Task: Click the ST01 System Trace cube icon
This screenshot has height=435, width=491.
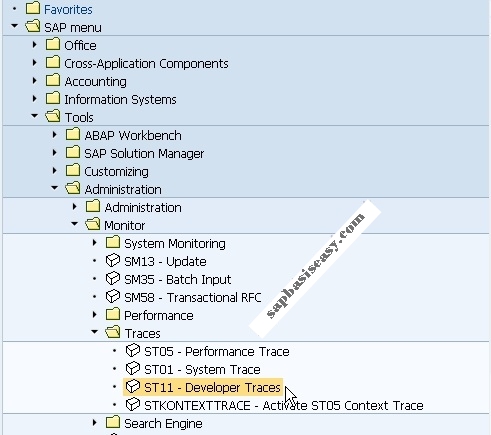Action: 133,368
